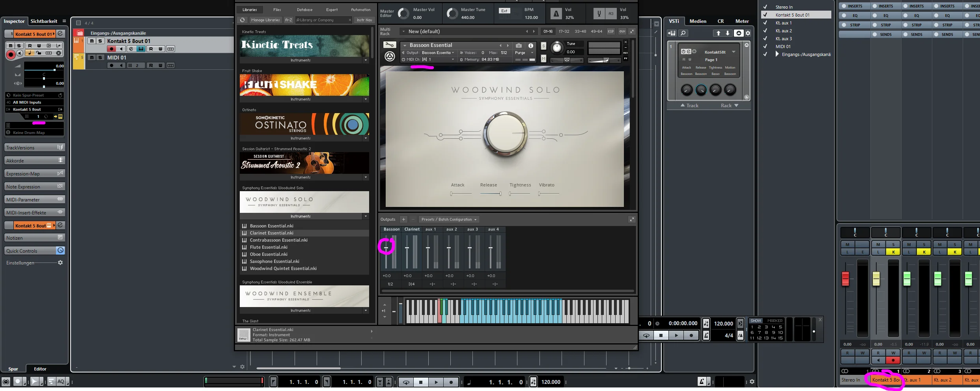Open the Purge dropdown menu

pos(524,53)
